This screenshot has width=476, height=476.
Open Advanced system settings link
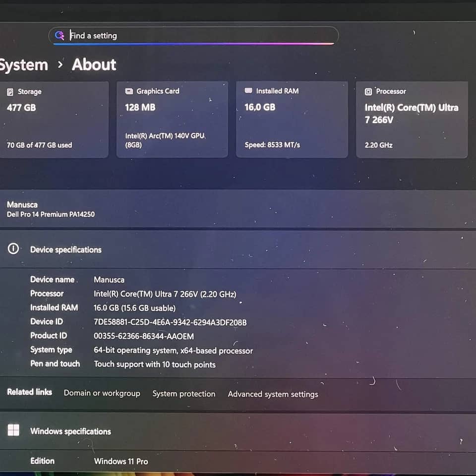pyautogui.click(x=273, y=394)
